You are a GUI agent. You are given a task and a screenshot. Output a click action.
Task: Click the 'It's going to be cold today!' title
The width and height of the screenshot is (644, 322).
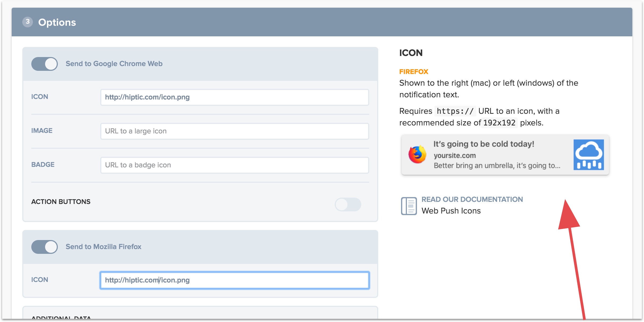click(x=484, y=144)
